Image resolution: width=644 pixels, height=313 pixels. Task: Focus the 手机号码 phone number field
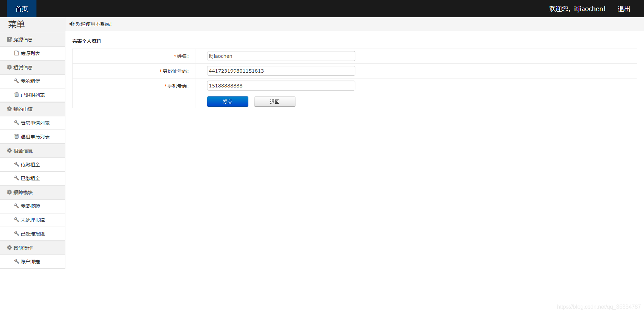[x=281, y=86]
